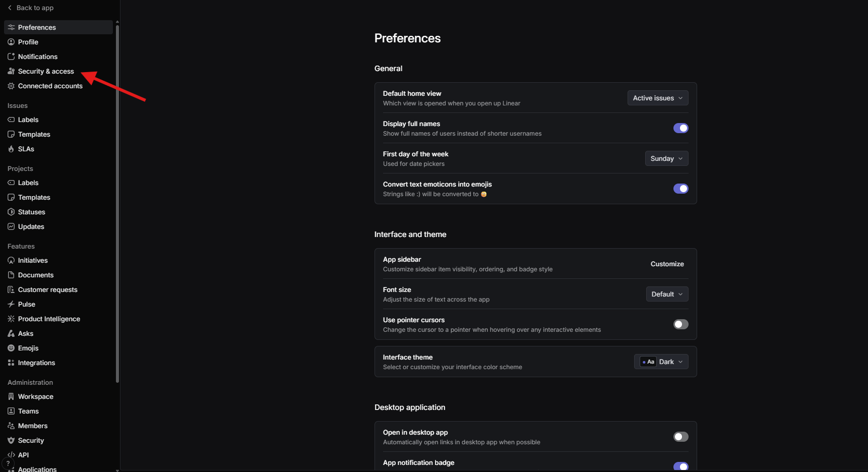Click the Security & access key icon

click(11, 71)
